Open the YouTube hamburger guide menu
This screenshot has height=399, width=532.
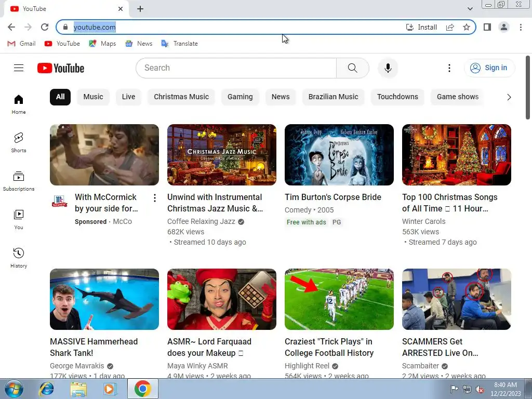tap(19, 68)
